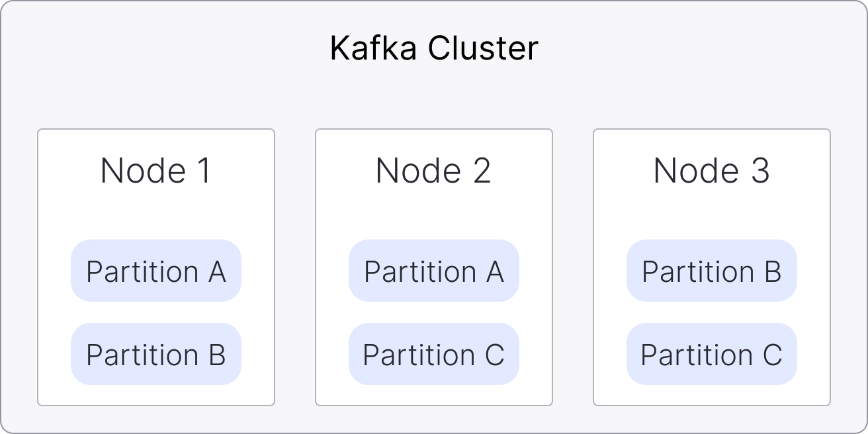
Task: Click the word Kafka in the title
Action: tap(373, 48)
